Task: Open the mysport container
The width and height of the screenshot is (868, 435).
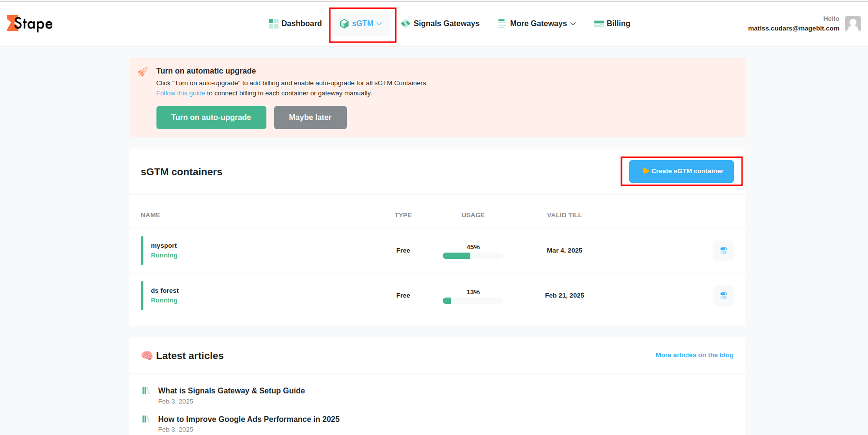Action: pos(164,246)
